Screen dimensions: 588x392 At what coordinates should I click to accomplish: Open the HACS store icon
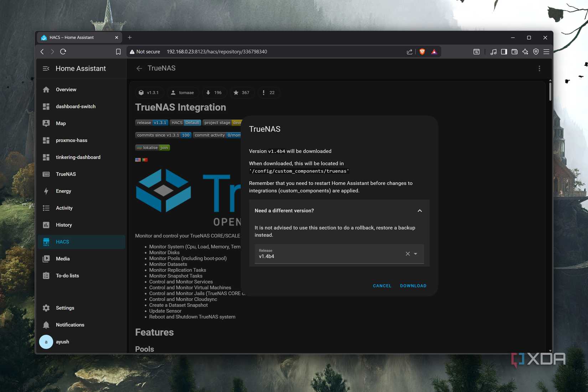click(x=46, y=242)
